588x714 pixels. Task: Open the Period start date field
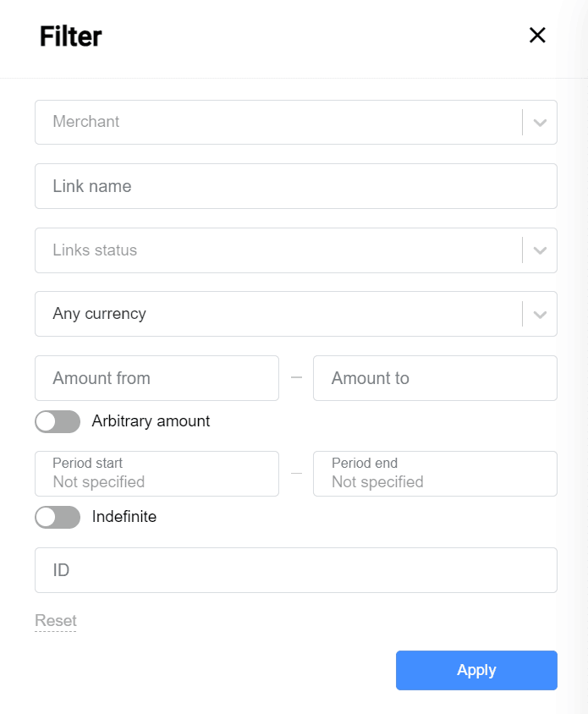coord(157,474)
